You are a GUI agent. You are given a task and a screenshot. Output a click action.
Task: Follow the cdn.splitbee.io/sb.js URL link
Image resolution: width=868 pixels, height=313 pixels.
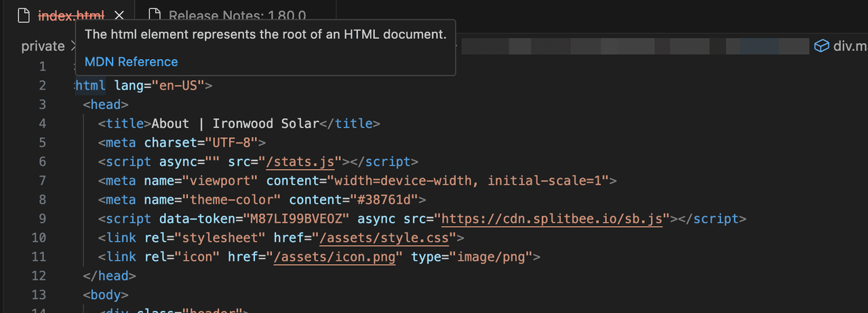pyautogui.click(x=552, y=219)
